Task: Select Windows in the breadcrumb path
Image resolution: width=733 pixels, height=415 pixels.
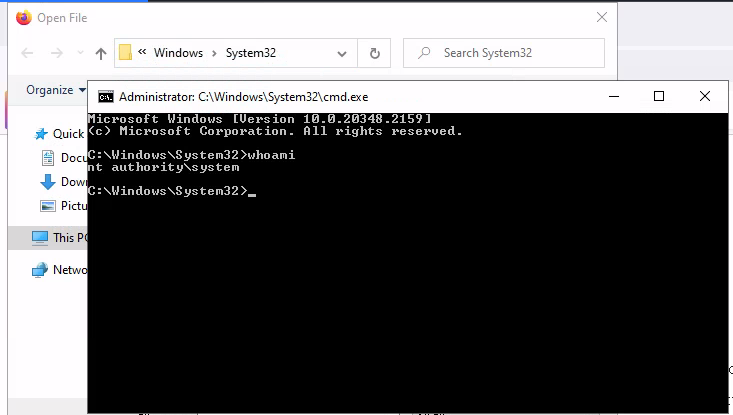Action: 178,53
